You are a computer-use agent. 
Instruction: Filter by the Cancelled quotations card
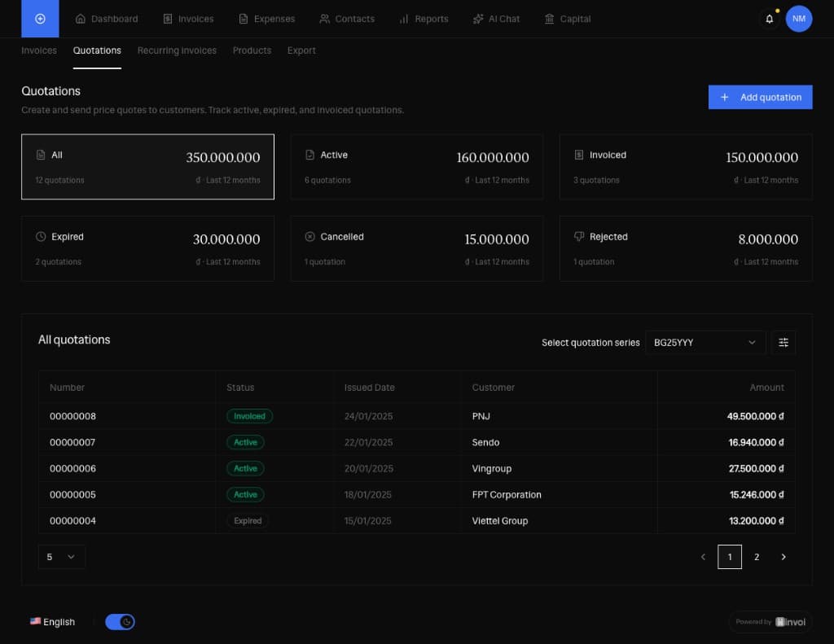pos(416,248)
